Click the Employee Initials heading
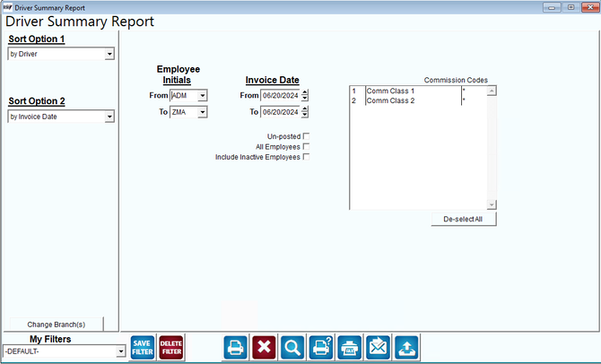The image size is (601, 364). (x=178, y=74)
